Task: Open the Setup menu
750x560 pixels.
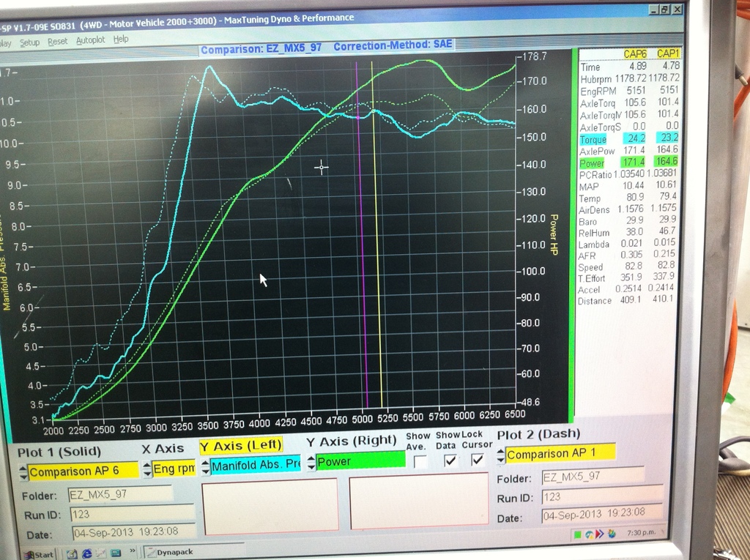Action: (x=29, y=42)
